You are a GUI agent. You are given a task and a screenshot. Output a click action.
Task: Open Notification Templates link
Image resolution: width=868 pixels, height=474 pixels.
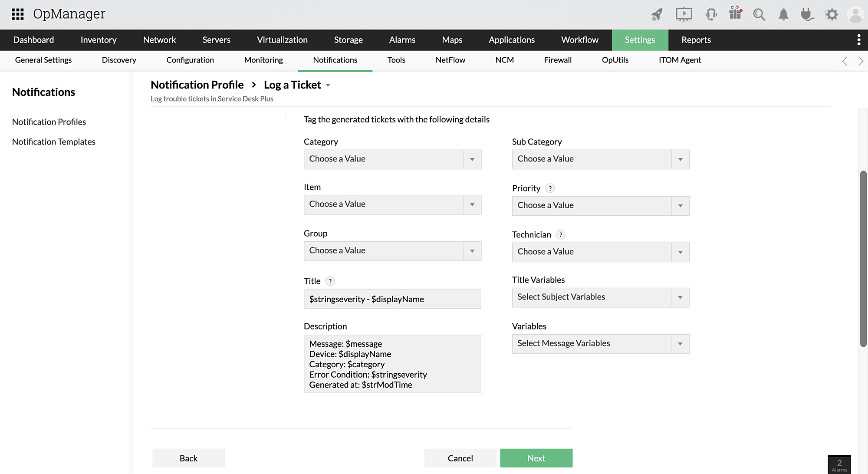tap(54, 142)
